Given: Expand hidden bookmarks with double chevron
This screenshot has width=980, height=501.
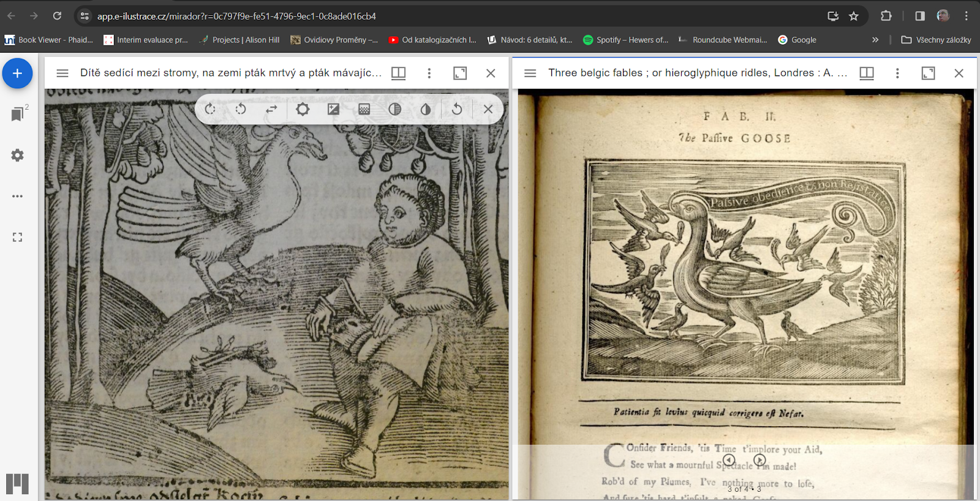Looking at the screenshot, I should 875,40.
